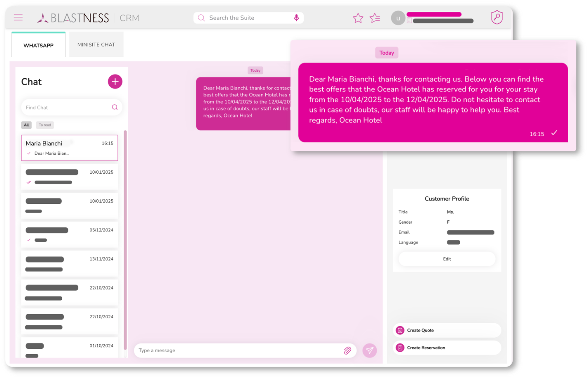Focus the Search the Suite field
Screen dimensions: 588x378
coord(248,18)
